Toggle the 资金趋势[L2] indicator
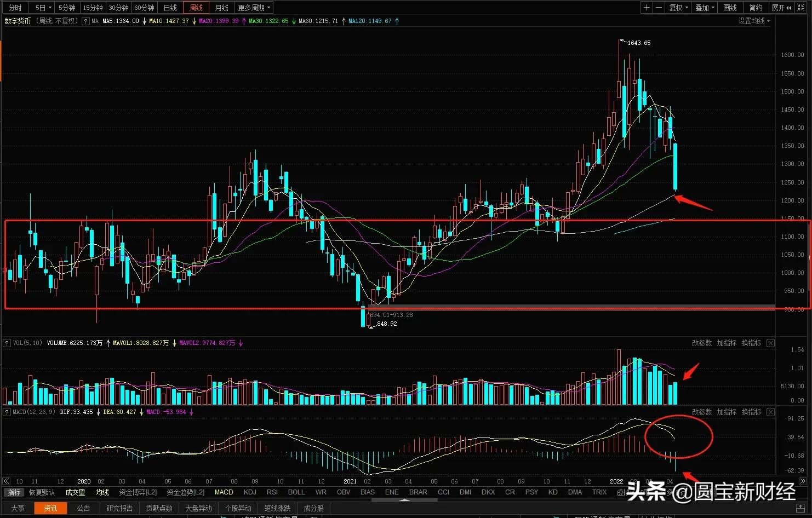 coord(186,492)
